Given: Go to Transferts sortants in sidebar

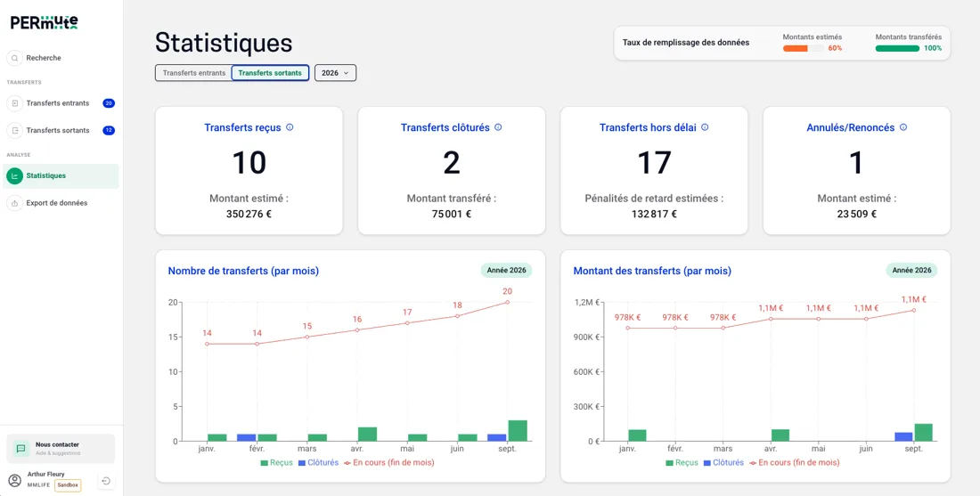Looking at the screenshot, I should (x=61, y=131).
